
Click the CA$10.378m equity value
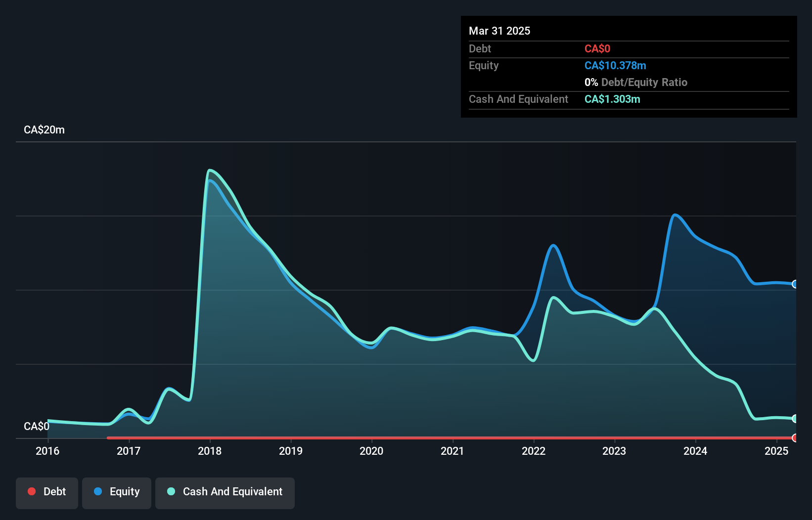pos(615,65)
